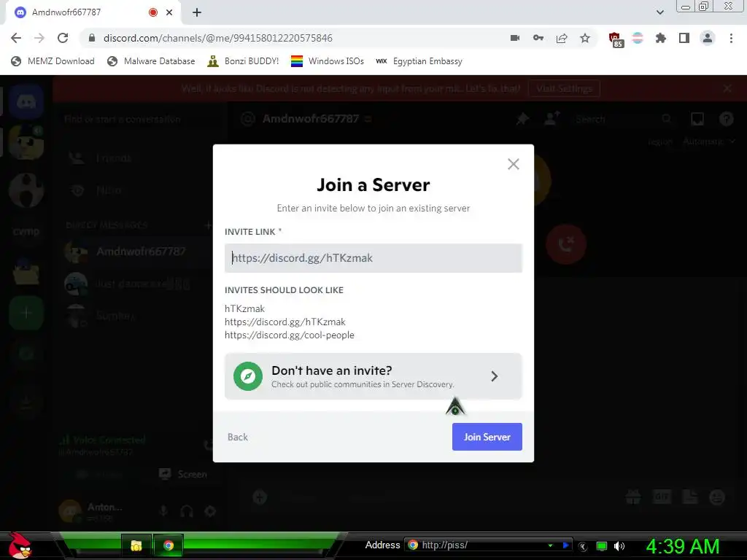Open the Discord inbox icon
This screenshot has width=747, height=560.
(697, 119)
